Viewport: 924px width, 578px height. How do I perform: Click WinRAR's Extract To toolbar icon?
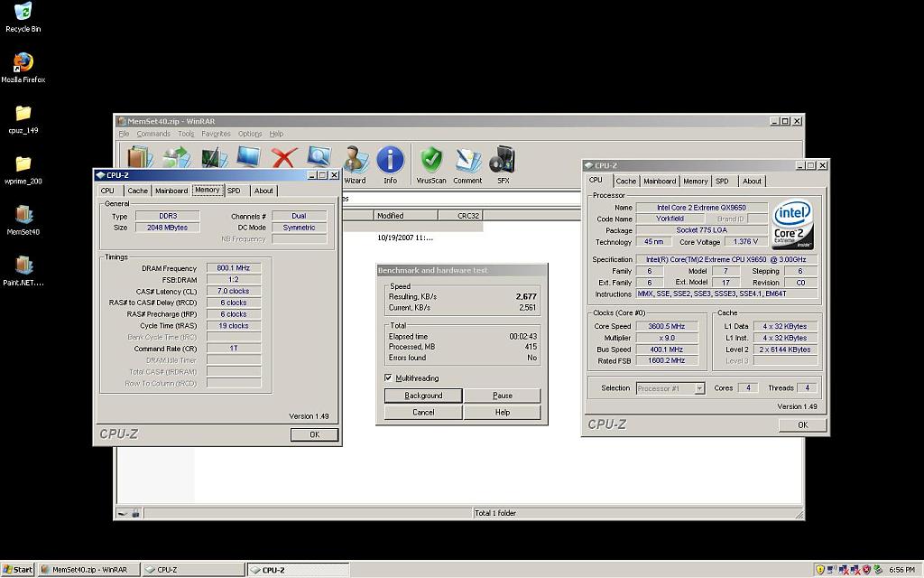(x=177, y=157)
